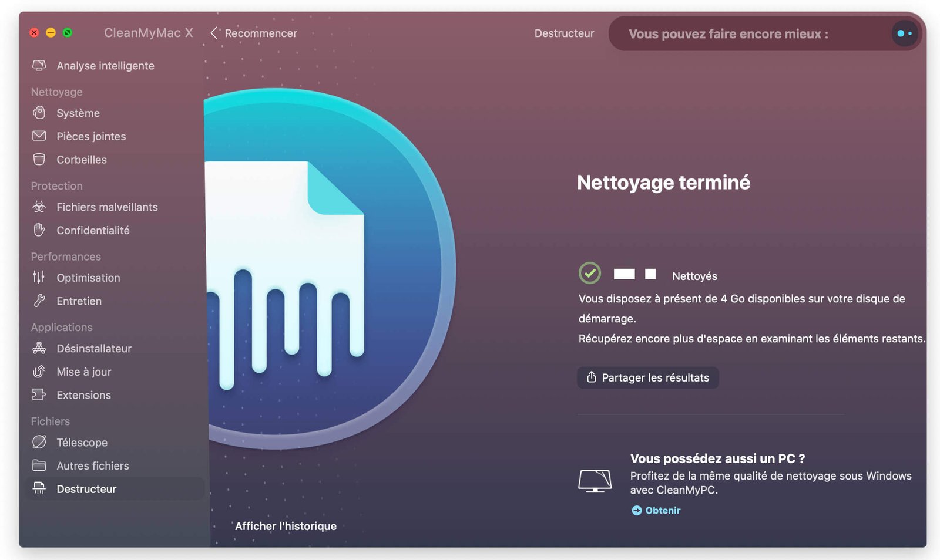Click the Entretien wrench icon

[x=39, y=301]
